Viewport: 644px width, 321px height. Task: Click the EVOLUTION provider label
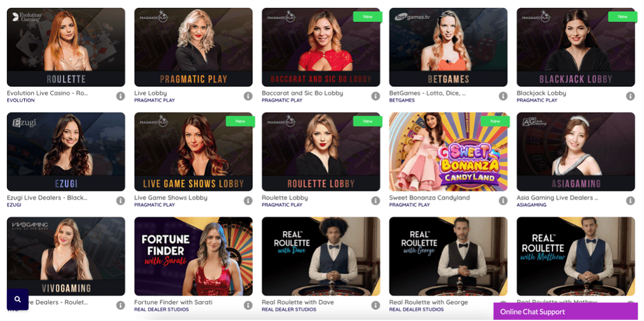tap(21, 100)
